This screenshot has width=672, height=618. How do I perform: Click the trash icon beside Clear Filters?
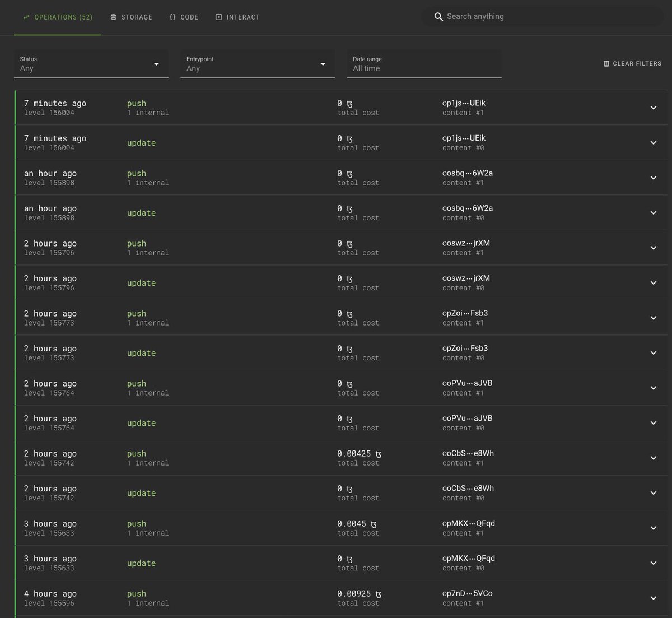coord(606,63)
